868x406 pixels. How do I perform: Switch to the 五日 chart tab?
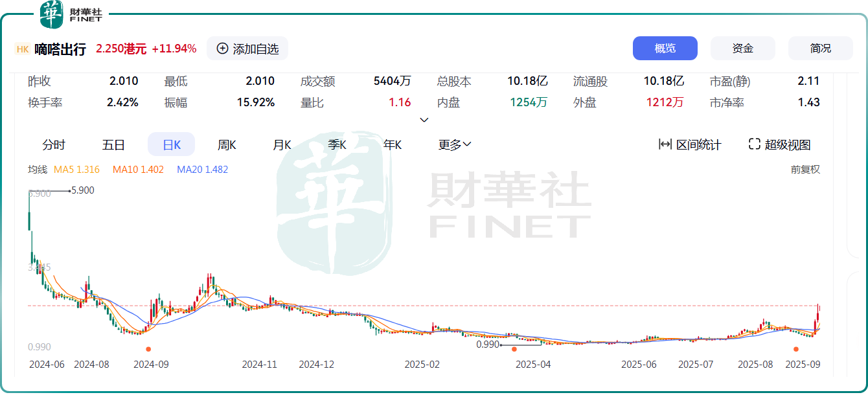pos(113,144)
